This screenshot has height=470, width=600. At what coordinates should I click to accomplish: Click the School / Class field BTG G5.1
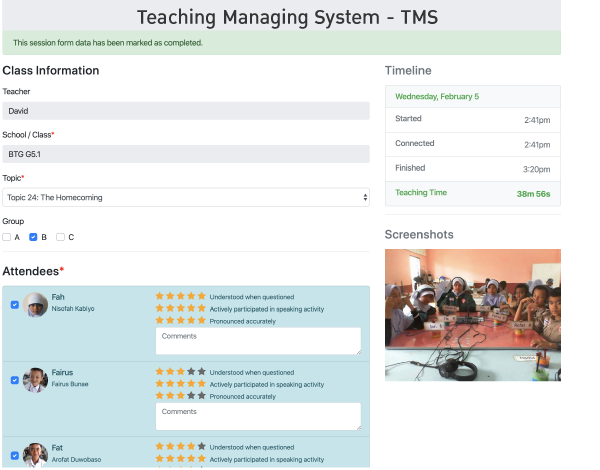[186, 154]
